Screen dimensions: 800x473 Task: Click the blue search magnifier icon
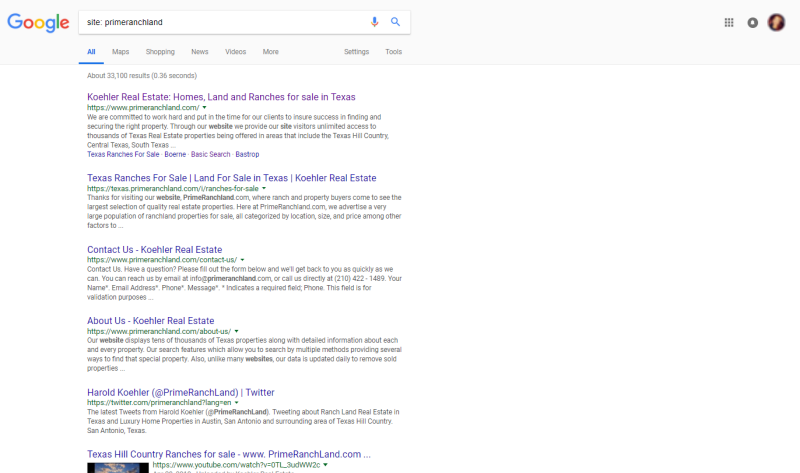click(x=395, y=22)
